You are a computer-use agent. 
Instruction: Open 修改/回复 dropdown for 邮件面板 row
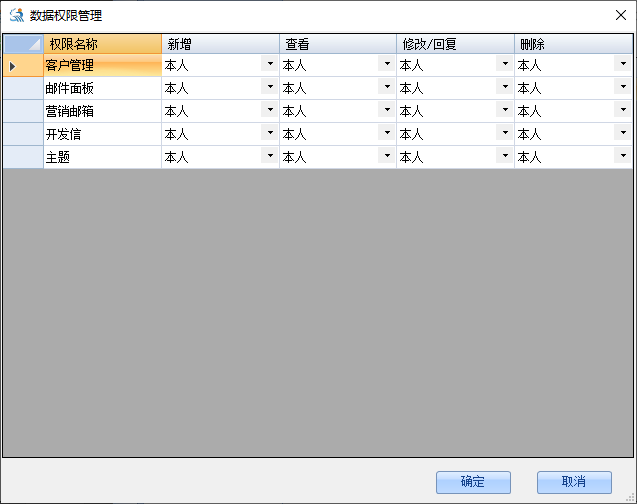(x=505, y=87)
